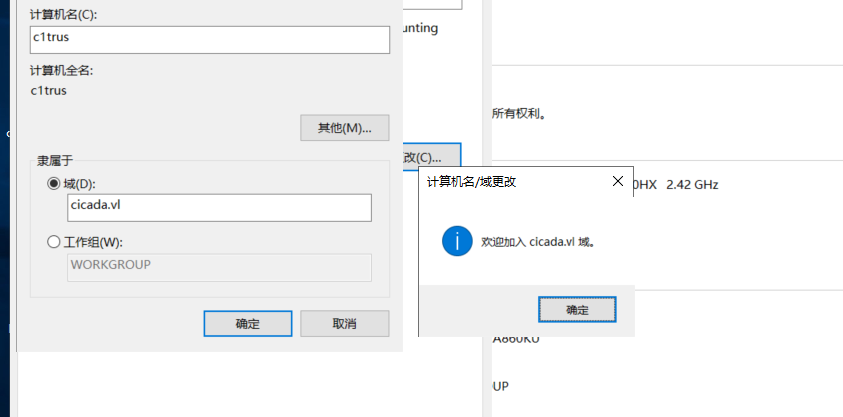Click the domain field showing cicada.vl
This screenshot has width=843, height=417.
[219, 207]
